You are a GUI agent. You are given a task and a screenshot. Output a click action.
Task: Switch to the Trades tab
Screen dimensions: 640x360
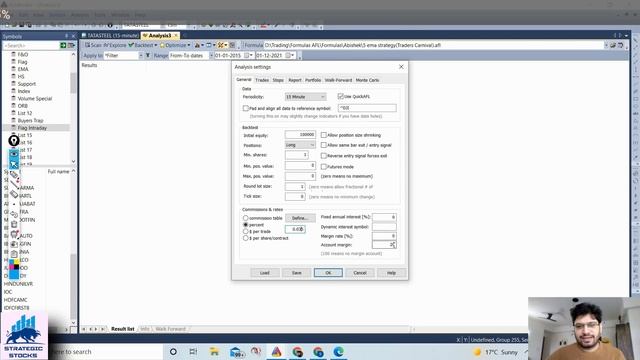[262, 80]
